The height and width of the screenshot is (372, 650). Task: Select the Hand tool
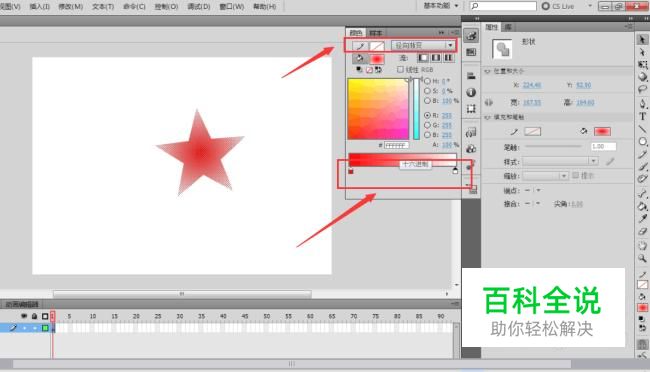[642, 246]
